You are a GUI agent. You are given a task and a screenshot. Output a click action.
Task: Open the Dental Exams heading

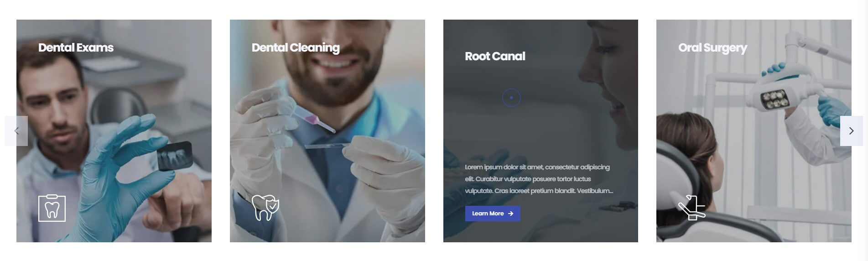pyautogui.click(x=76, y=47)
